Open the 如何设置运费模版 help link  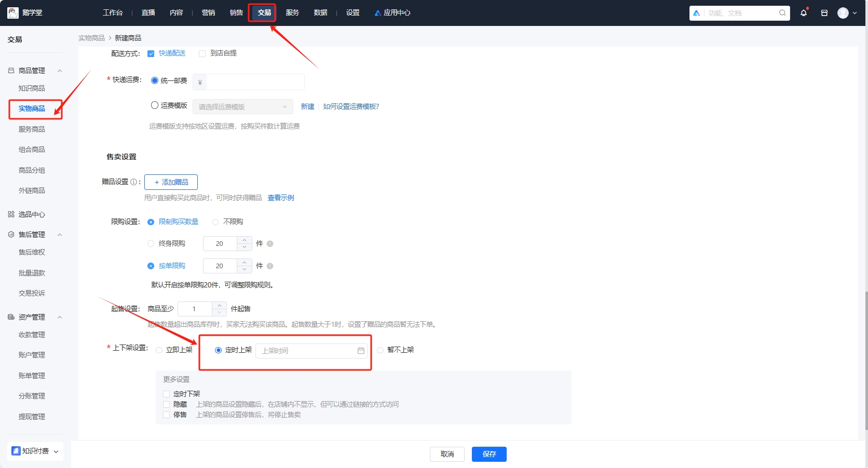[x=350, y=106]
